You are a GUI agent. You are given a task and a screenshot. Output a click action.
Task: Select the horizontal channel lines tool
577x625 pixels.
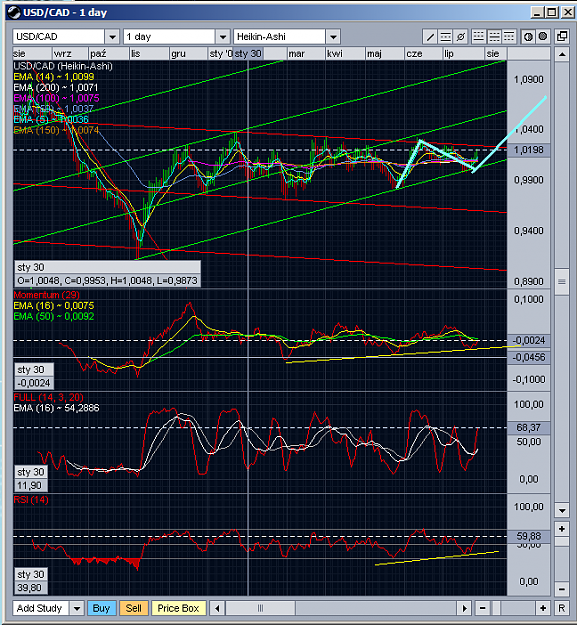(445, 37)
